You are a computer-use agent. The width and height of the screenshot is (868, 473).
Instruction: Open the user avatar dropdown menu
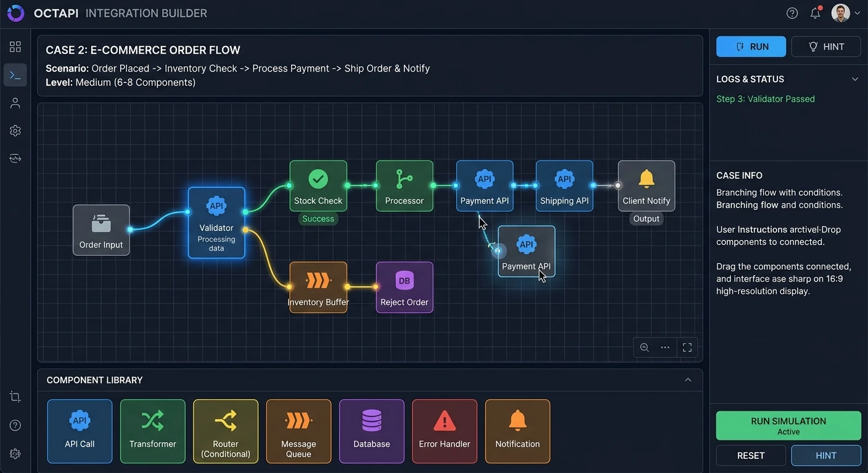[x=846, y=13]
